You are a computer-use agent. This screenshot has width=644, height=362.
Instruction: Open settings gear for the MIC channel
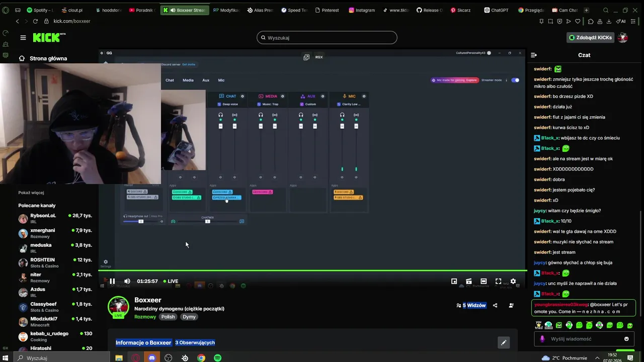pyautogui.click(x=364, y=96)
